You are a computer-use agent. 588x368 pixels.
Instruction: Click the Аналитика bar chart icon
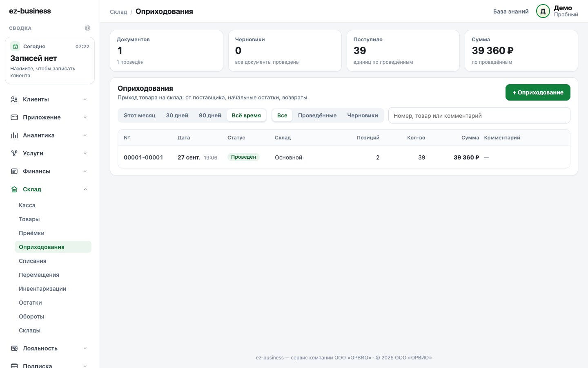pyautogui.click(x=14, y=135)
